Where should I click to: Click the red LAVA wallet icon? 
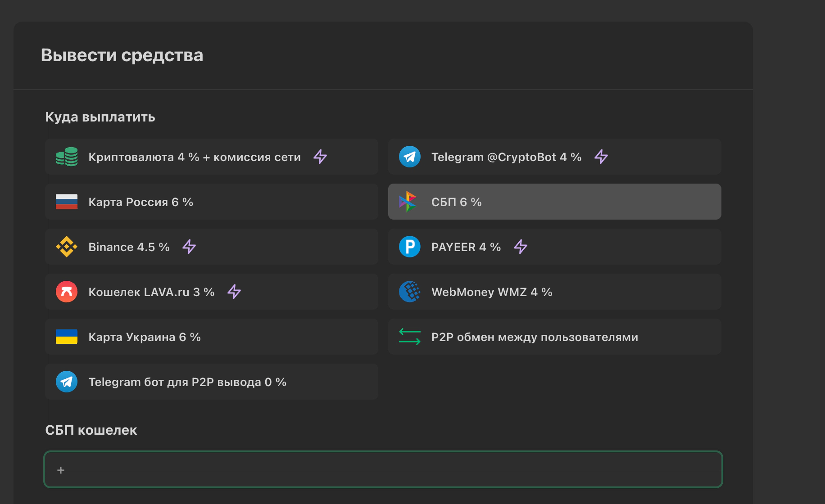(x=67, y=292)
